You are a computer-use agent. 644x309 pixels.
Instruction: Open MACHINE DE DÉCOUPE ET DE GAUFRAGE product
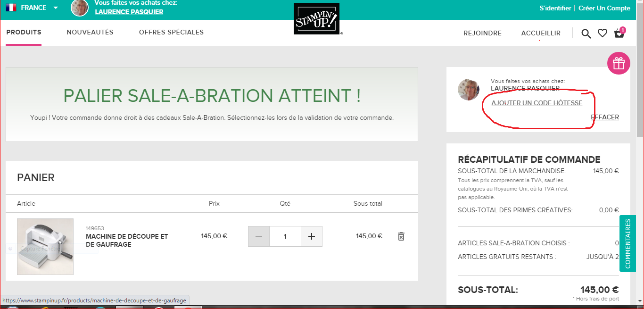(x=127, y=240)
